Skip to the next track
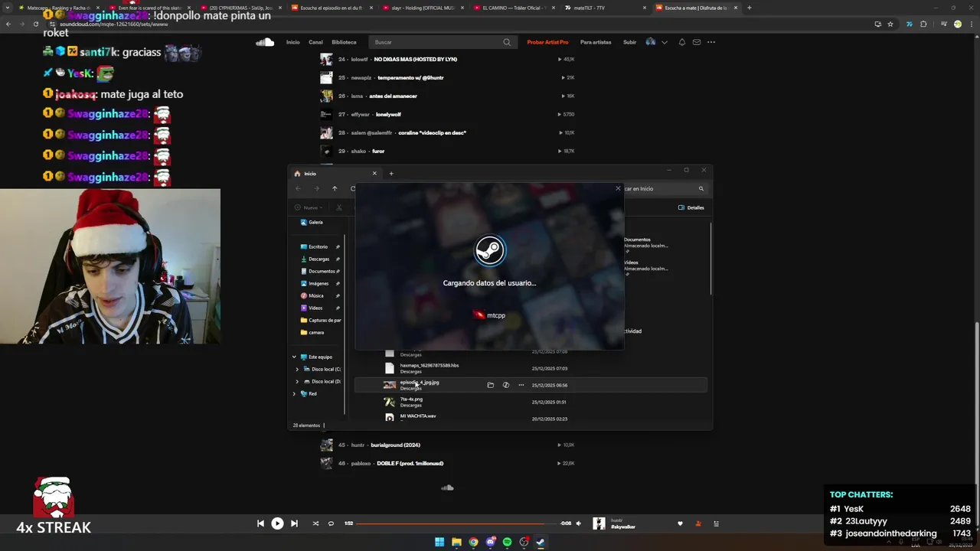980x551 pixels. 294,523
